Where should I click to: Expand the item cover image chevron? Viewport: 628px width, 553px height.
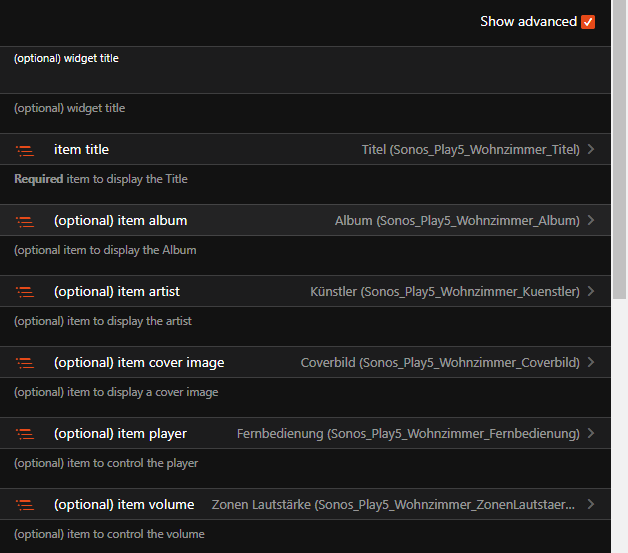[x=592, y=363]
